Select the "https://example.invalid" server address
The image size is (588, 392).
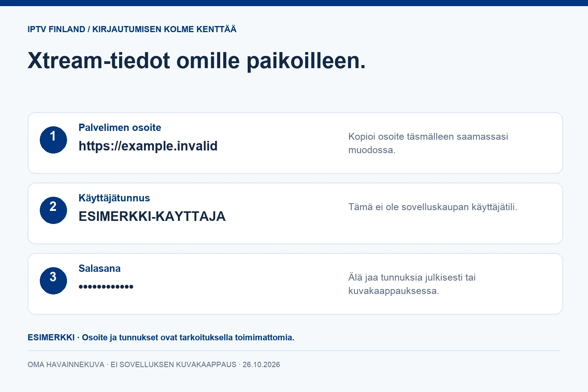148,146
